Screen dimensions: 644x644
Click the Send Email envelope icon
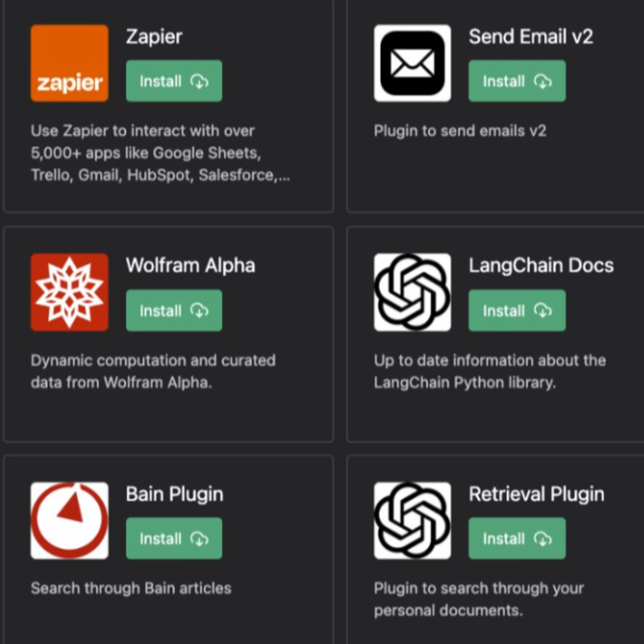pos(412,63)
